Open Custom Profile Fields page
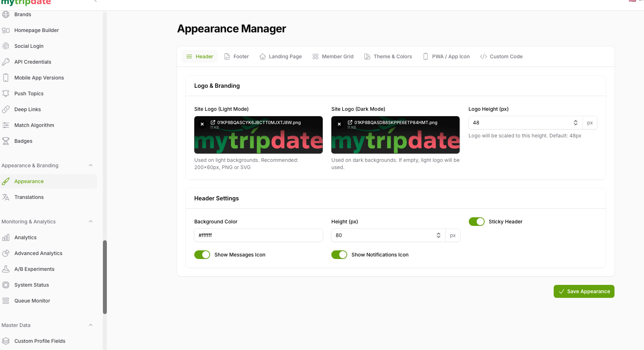 tap(40, 341)
